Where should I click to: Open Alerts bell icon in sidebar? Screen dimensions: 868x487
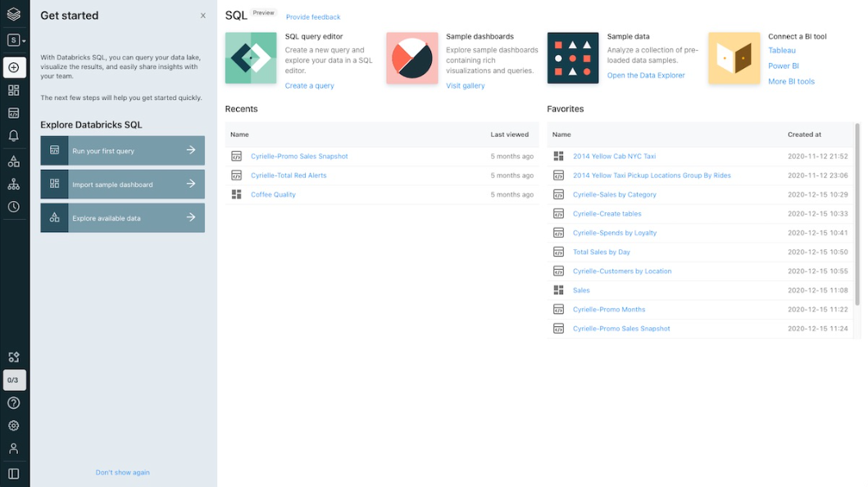coord(14,135)
